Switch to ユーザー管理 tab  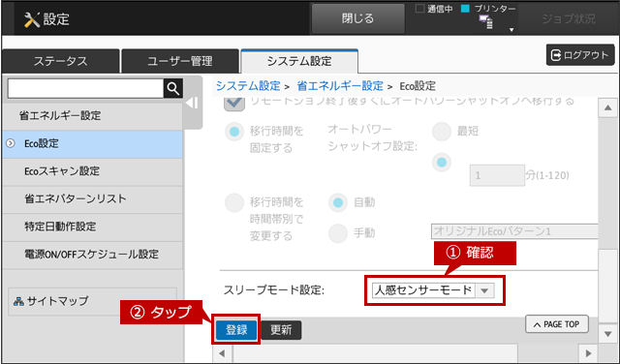click(x=180, y=61)
